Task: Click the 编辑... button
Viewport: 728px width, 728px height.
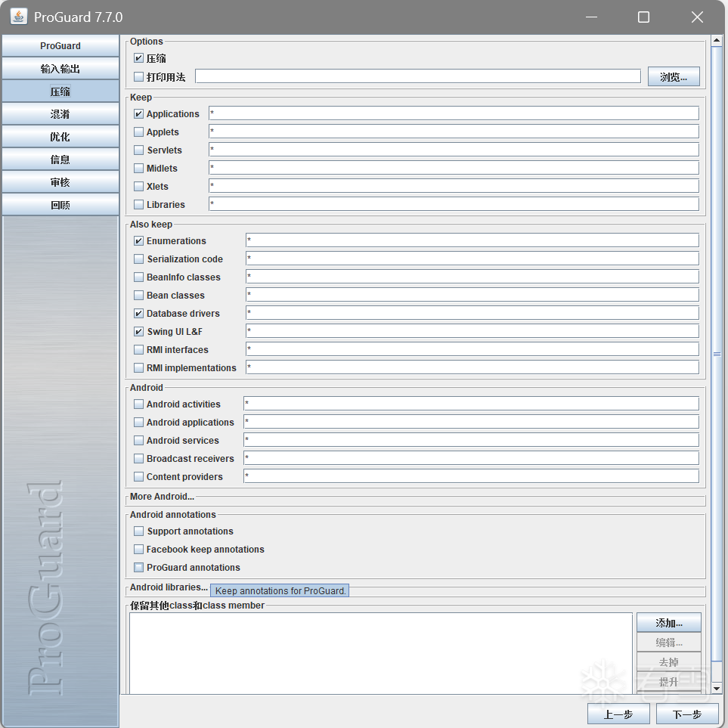Action: pos(669,643)
